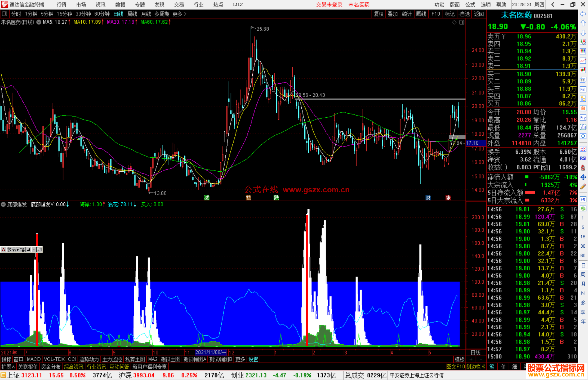Open the candlestick chart sidebar icon

(x=583, y=70)
